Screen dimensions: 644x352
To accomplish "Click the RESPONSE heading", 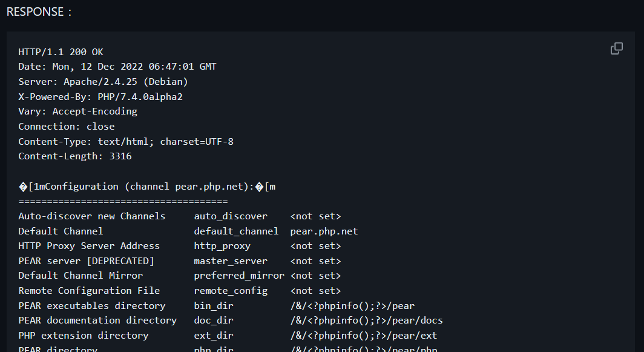I will click(39, 12).
